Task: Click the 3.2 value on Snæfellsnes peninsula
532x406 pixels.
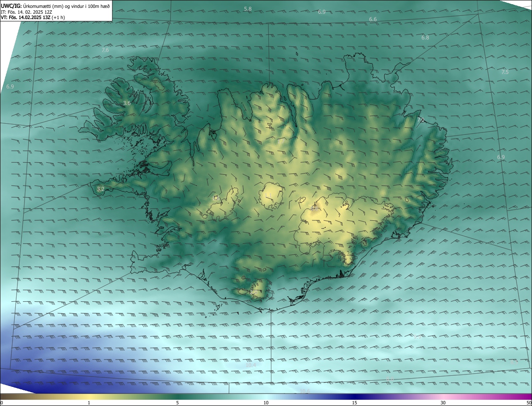Action: [101, 189]
